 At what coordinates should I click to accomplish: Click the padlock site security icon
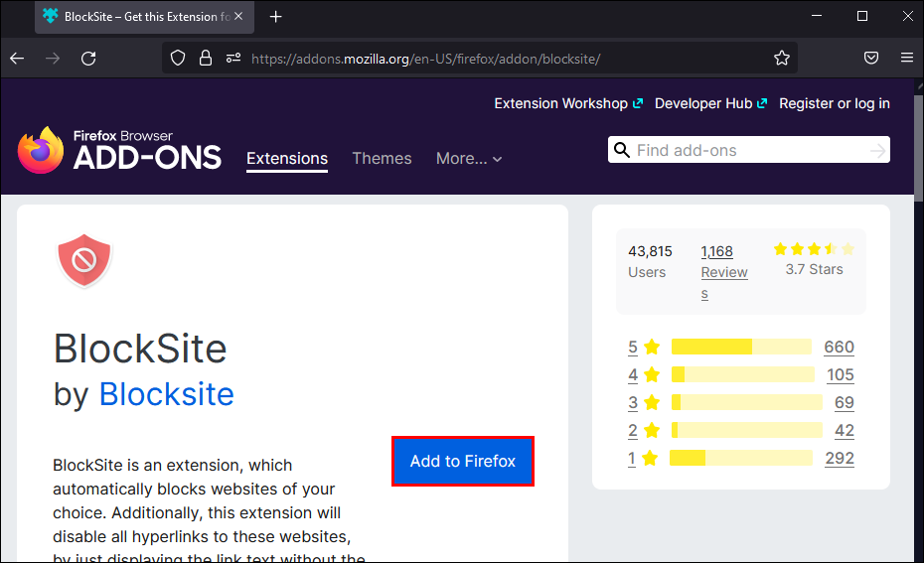205,59
